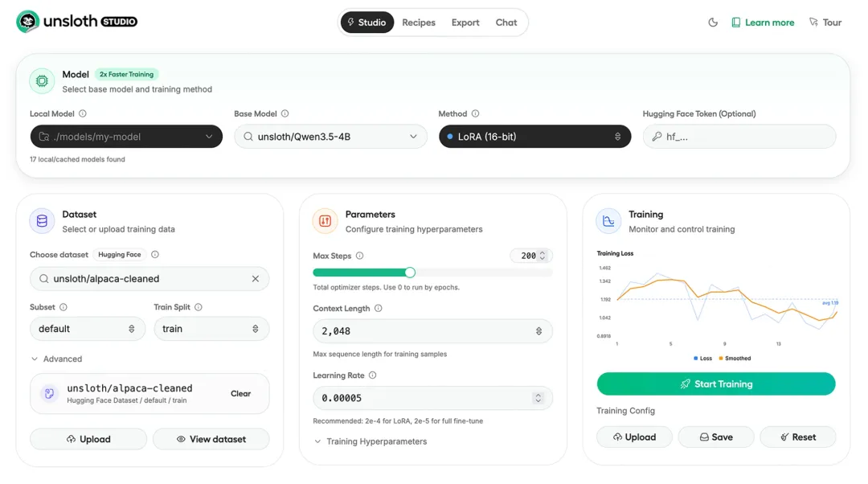Click the Clear dataset button
The height and width of the screenshot is (484, 868).
coord(241,394)
